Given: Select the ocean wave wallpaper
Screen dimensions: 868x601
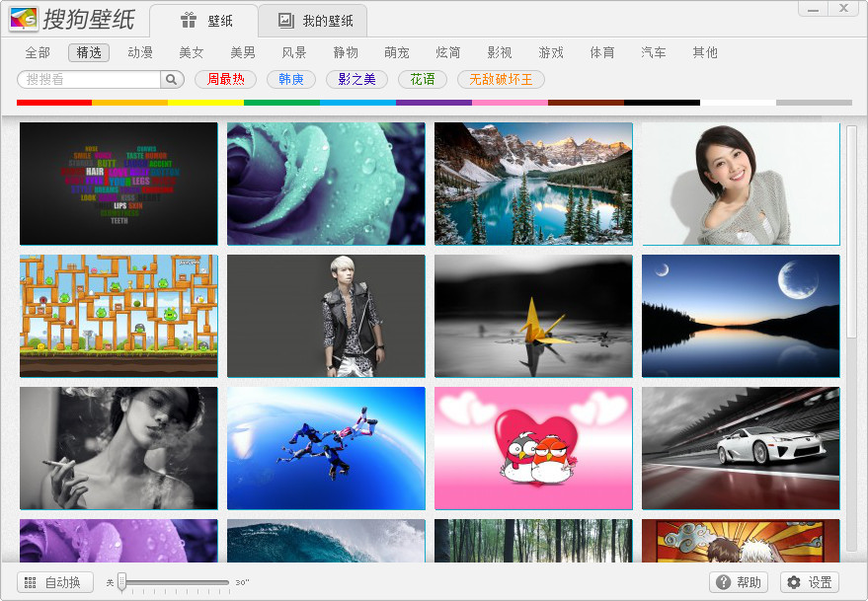Looking at the screenshot, I should click(326, 541).
